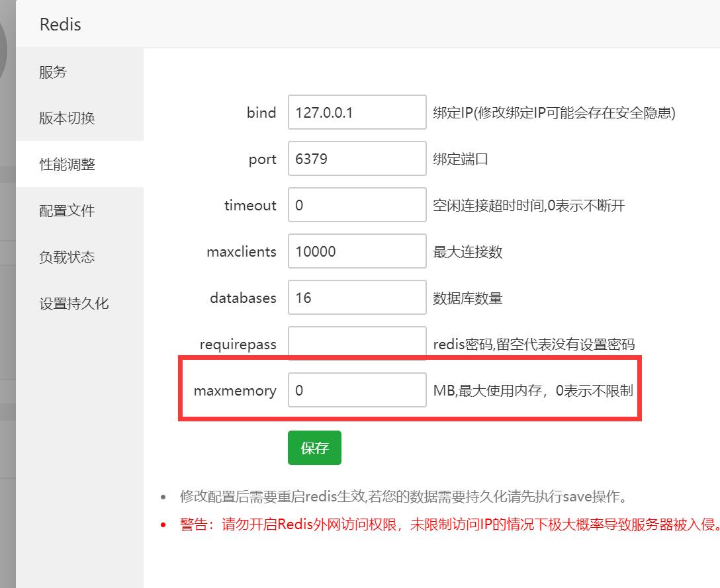Click the maxmemory field label
The height and width of the screenshot is (588, 720).
[x=235, y=391]
